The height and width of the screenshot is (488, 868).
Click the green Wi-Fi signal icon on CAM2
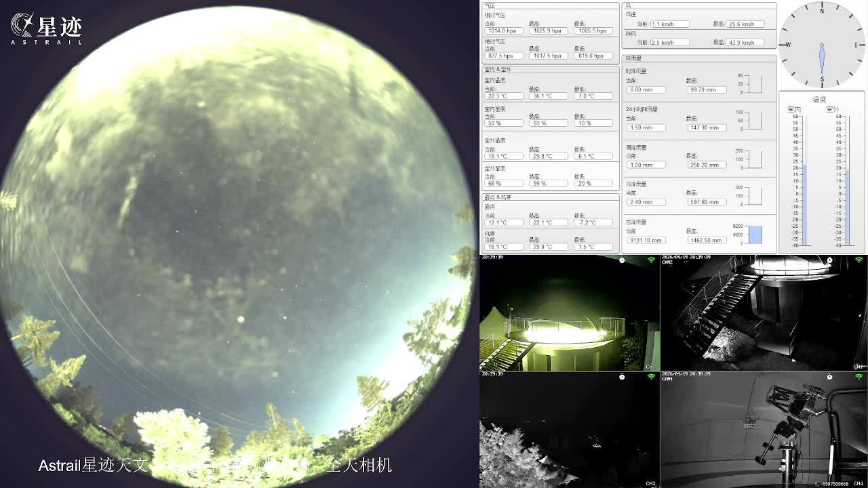tap(859, 260)
